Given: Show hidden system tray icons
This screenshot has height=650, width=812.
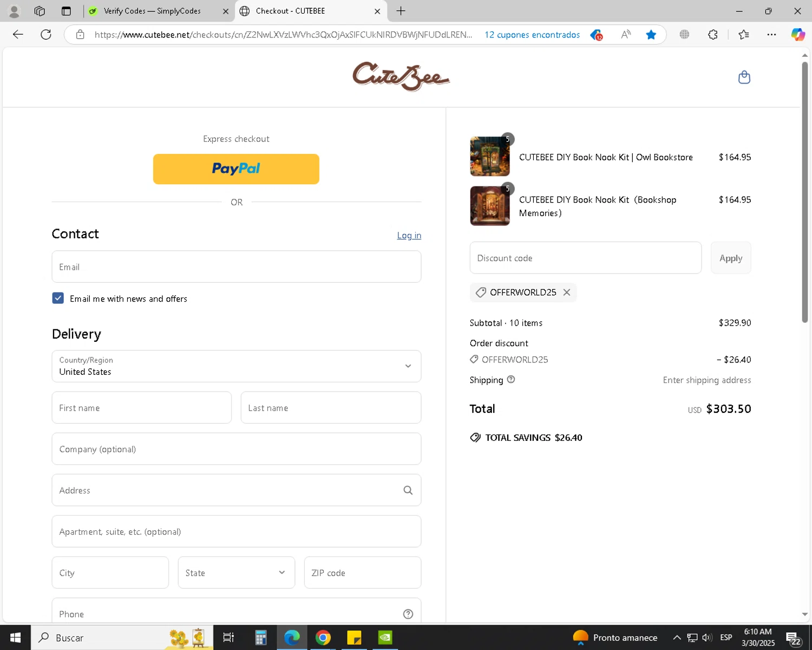Looking at the screenshot, I should [x=677, y=638].
